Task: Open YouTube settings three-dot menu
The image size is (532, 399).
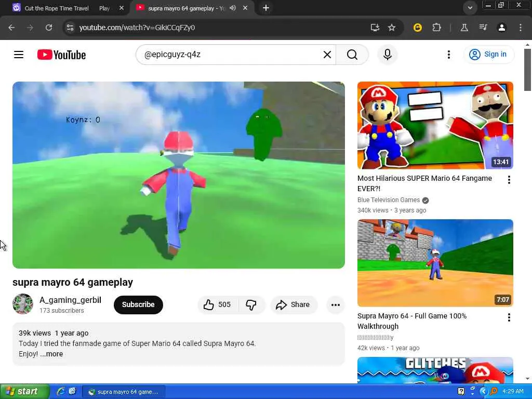Action: [448, 55]
